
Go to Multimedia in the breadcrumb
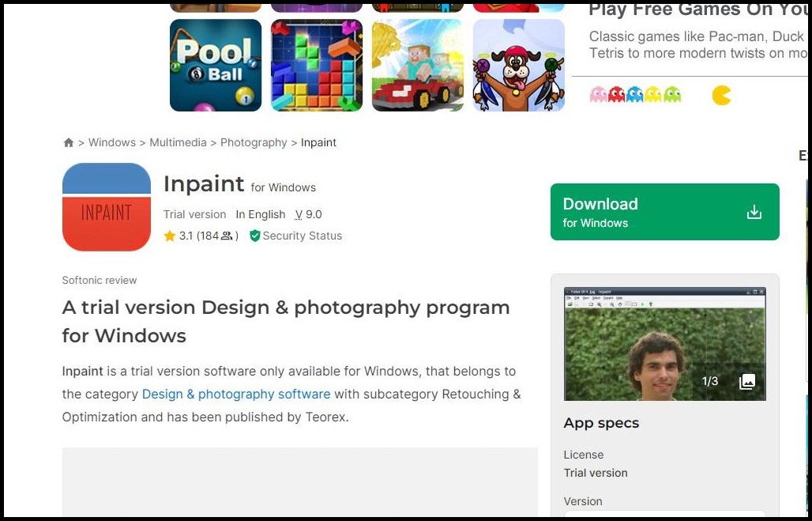[178, 142]
